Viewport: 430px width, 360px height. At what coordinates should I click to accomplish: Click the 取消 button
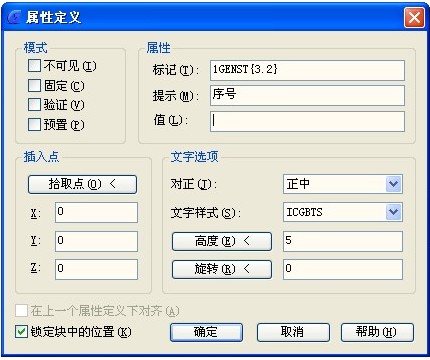(x=293, y=332)
